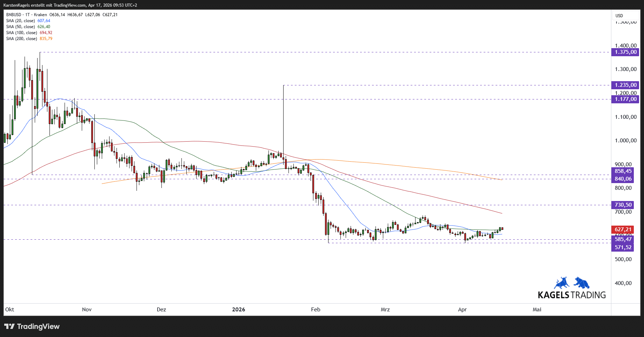Click the bull icon in Kagels Trading logo
This screenshot has width=644, height=337.
(x=562, y=283)
